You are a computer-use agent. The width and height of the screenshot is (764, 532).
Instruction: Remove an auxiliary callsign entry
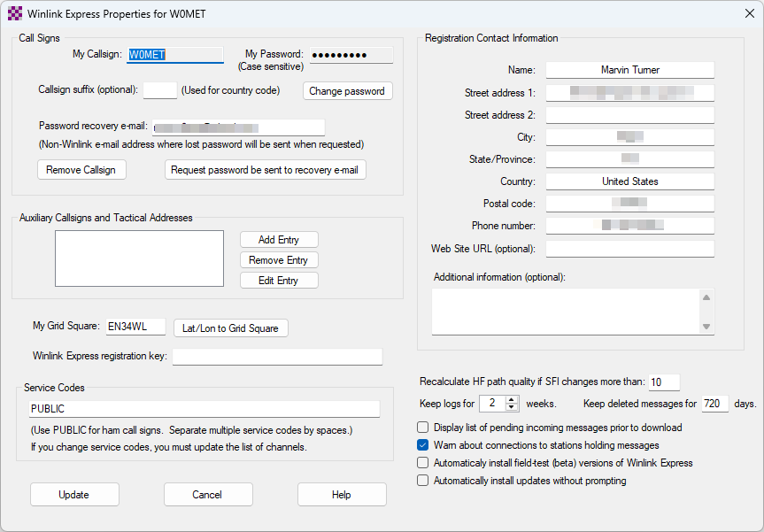click(279, 259)
